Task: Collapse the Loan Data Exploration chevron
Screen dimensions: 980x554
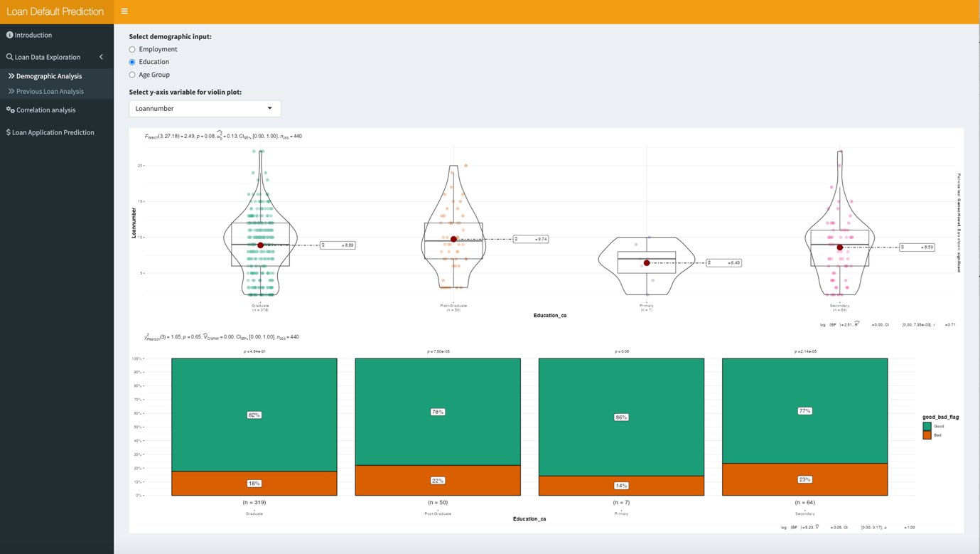Action: point(101,57)
